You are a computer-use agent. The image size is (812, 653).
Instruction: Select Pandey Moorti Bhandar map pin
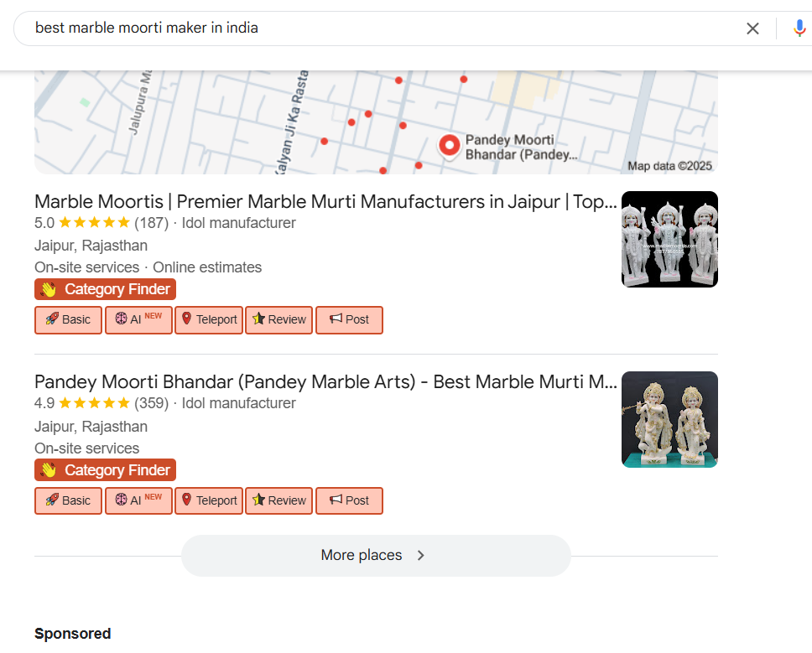pos(450,146)
